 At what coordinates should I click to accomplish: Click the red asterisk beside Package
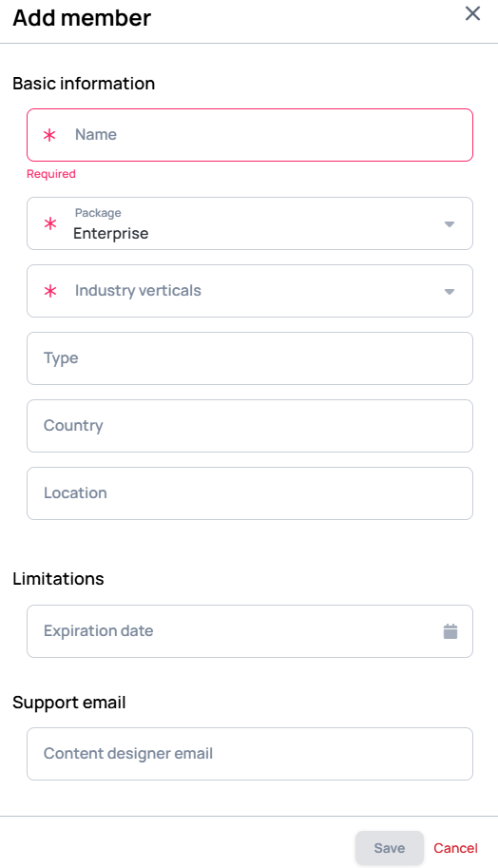pos(50,223)
